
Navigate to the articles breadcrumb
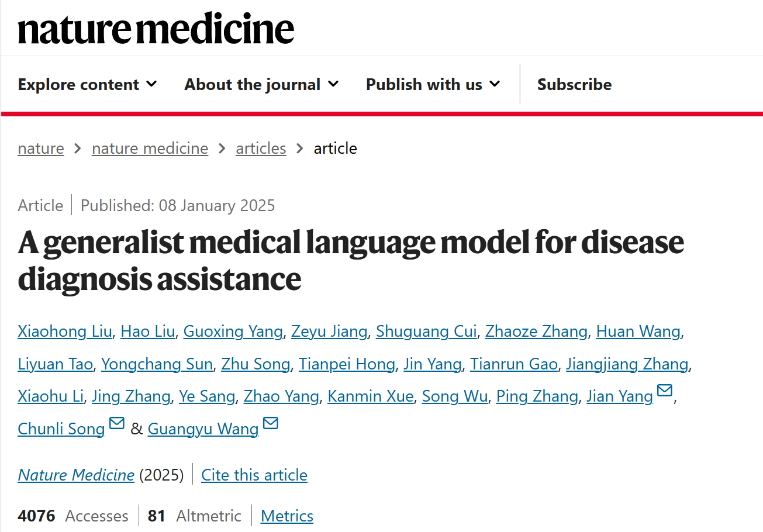(x=261, y=148)
